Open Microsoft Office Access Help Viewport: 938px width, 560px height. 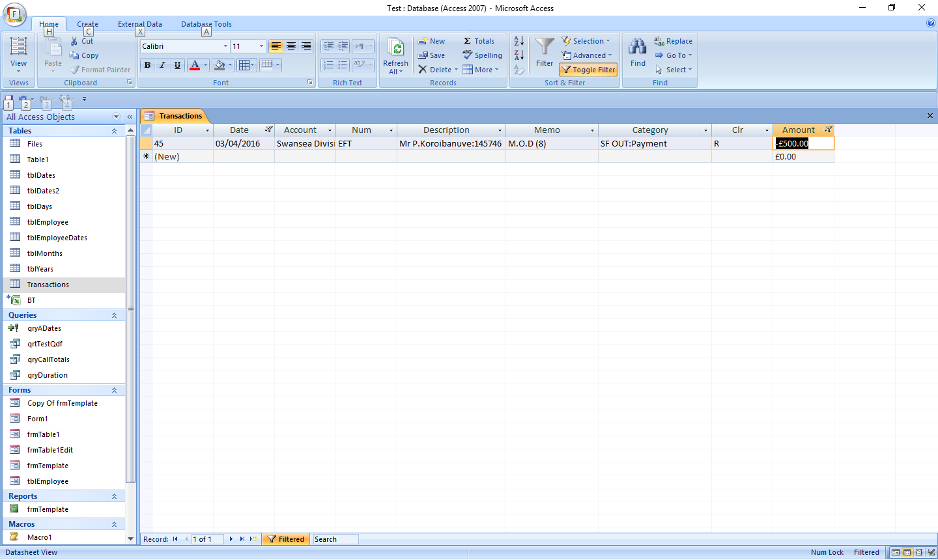tap(930, 23)
